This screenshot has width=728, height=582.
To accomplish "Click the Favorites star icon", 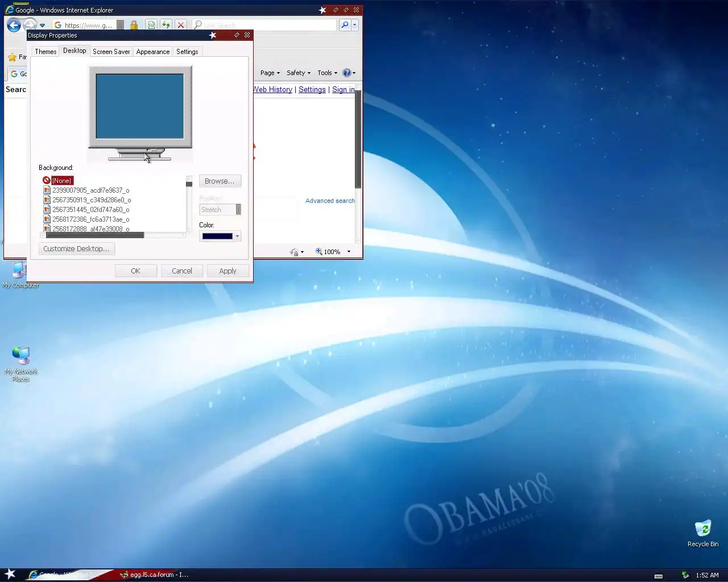I will [x=12, y=57].
